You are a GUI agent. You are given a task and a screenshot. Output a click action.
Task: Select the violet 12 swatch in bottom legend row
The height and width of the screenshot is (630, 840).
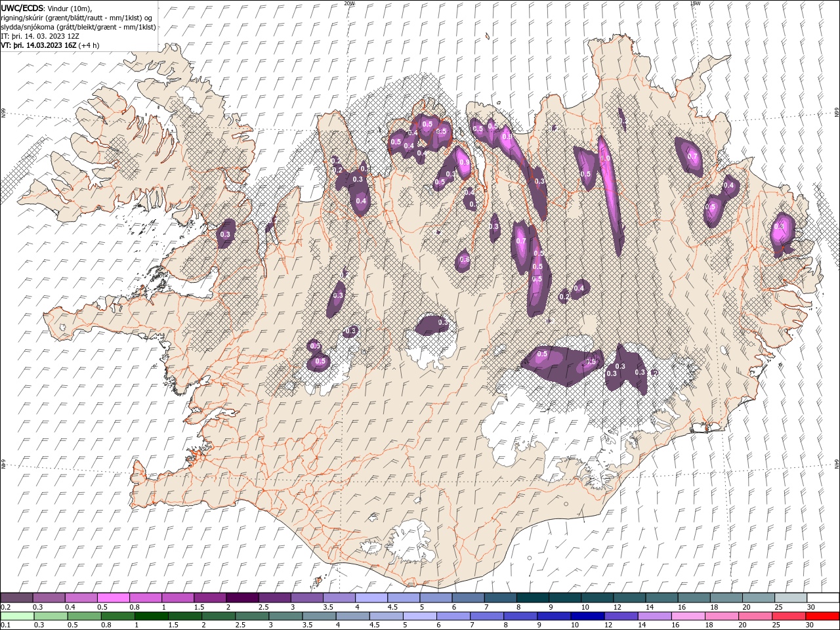tap(620, 616)
